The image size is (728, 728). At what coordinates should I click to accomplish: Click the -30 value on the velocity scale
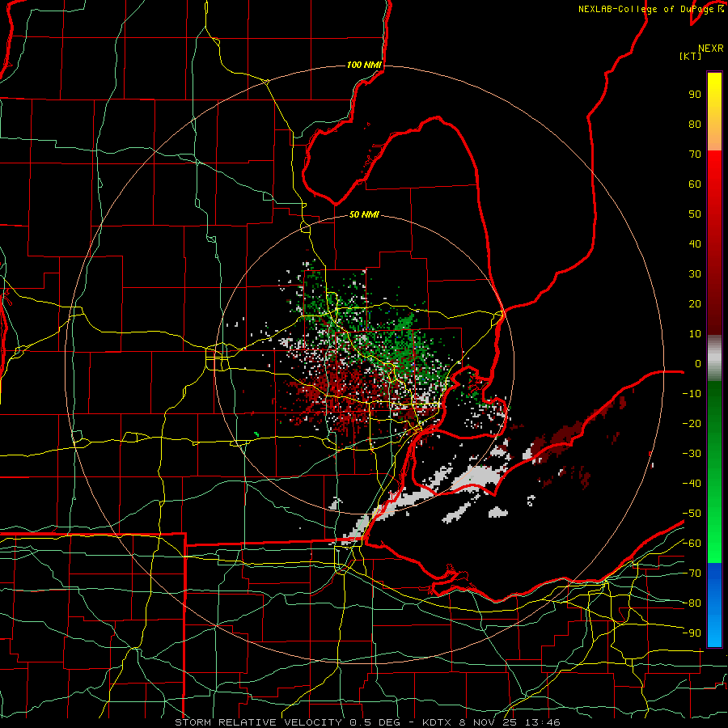pos(692,454)
